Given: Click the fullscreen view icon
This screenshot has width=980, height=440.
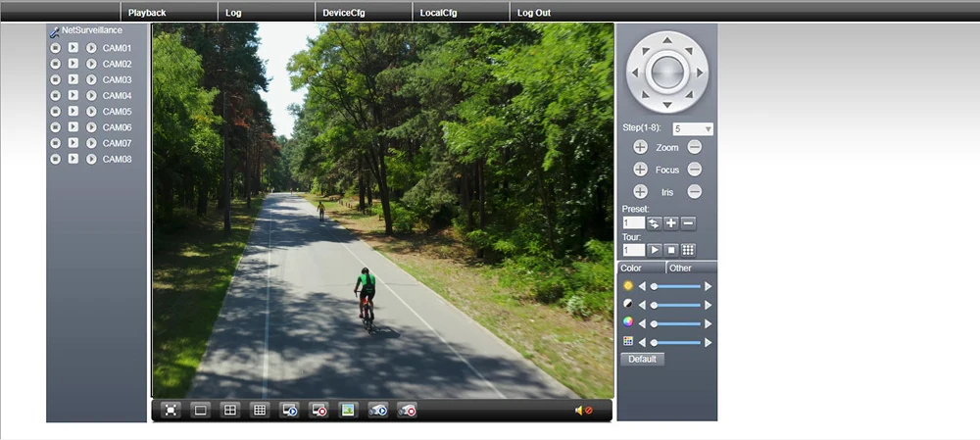Looking at the screenshot, I should click(171, 411).
